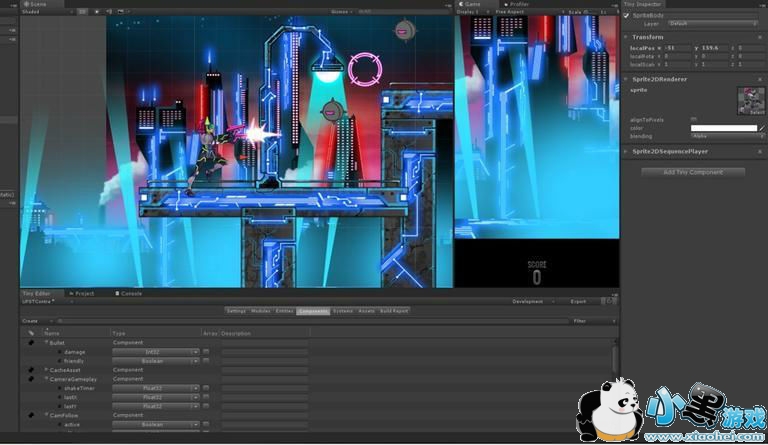Click the CameraGameplay component tag icon
768x445 pixels.
click(31, 379)
